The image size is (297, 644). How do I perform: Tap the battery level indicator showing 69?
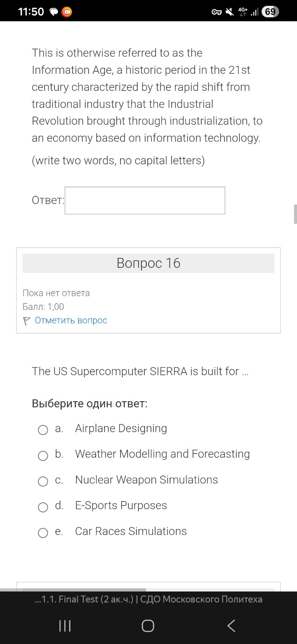tap(270, 11)
